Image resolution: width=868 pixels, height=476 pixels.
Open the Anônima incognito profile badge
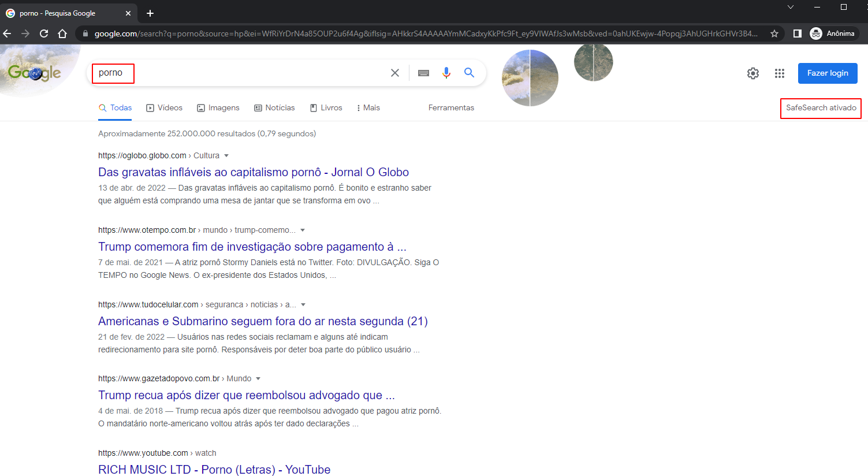[x=832, y=34]
